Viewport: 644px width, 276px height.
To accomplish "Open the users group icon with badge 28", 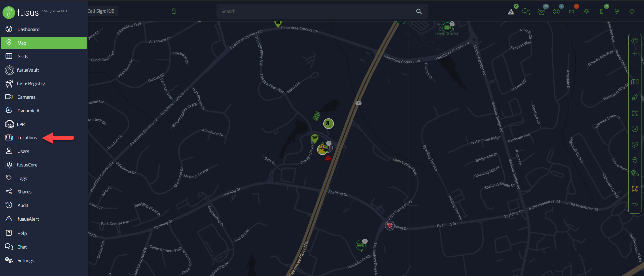I will (541, 11).
